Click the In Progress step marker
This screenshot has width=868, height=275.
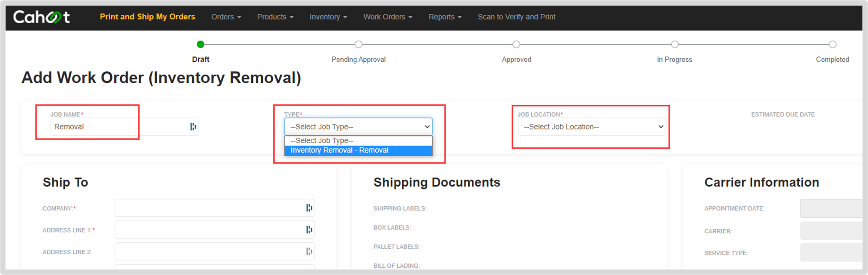675,44
